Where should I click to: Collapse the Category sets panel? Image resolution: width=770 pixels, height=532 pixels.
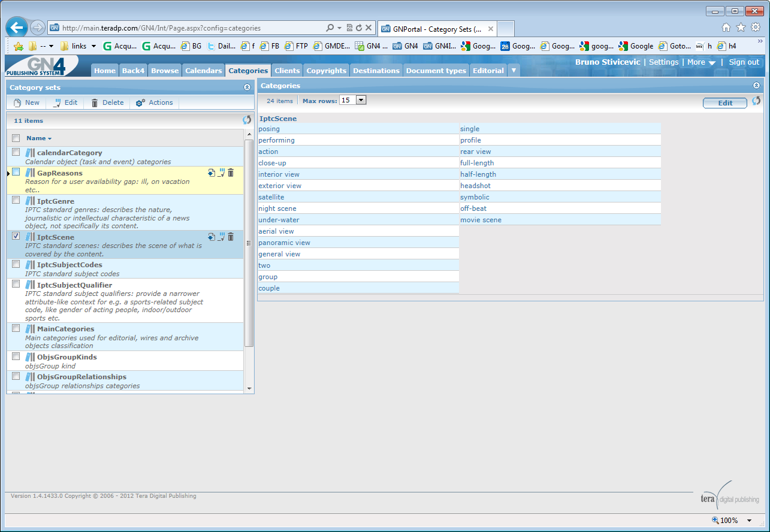coord(247,87)
